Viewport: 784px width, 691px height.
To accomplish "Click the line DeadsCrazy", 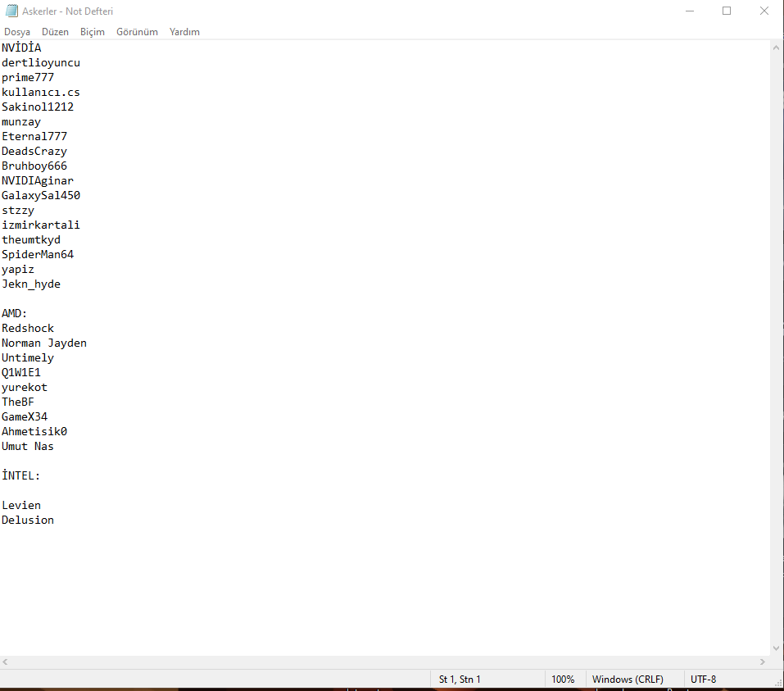I will 34,152.
